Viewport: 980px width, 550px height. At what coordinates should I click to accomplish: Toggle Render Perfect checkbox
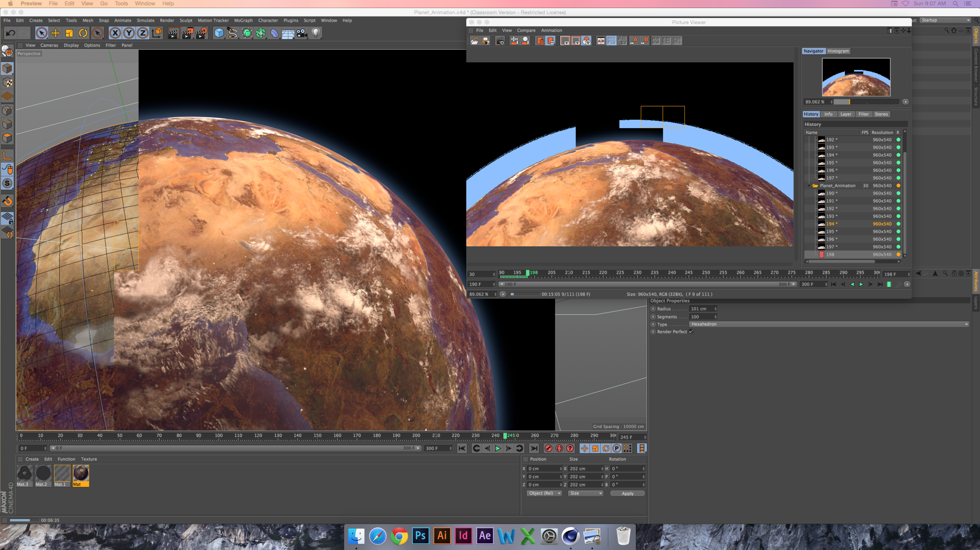pos(691,332)
